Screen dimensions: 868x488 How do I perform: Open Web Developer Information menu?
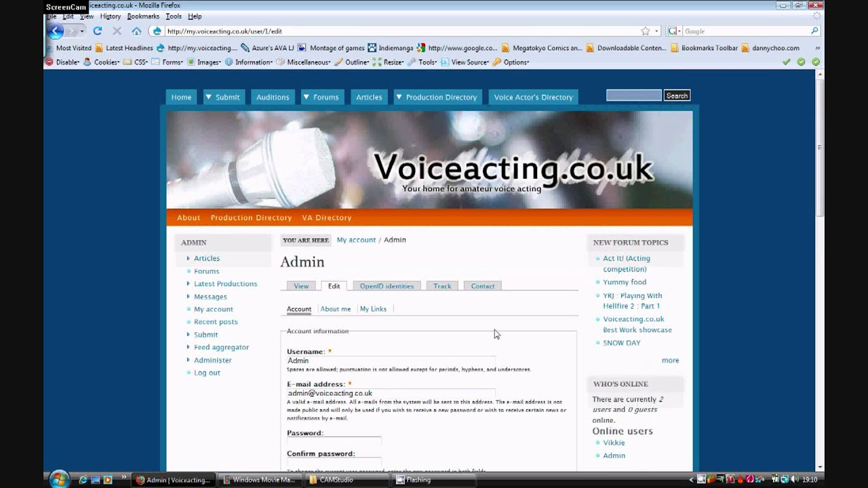pos(249,62)
